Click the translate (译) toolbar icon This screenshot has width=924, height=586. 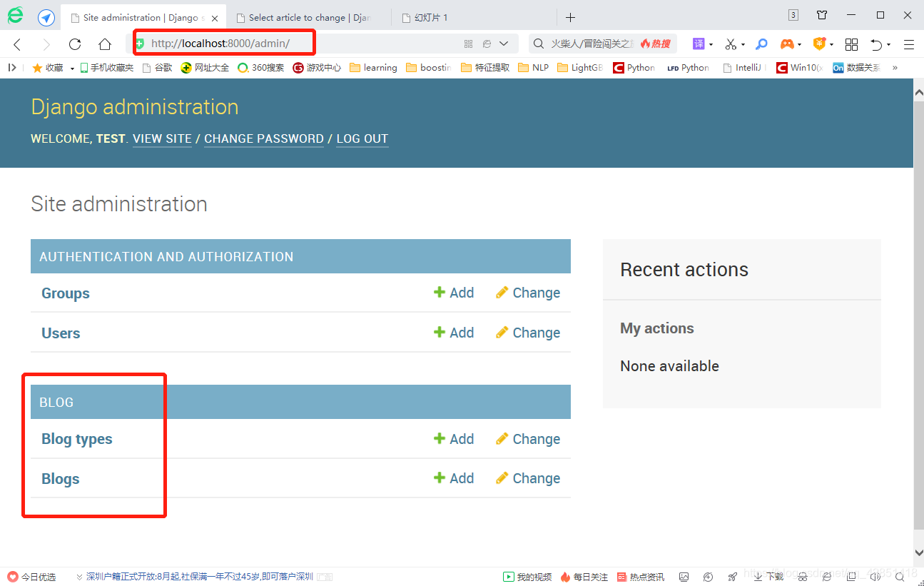pyautogui.click(x=699, y=44)
